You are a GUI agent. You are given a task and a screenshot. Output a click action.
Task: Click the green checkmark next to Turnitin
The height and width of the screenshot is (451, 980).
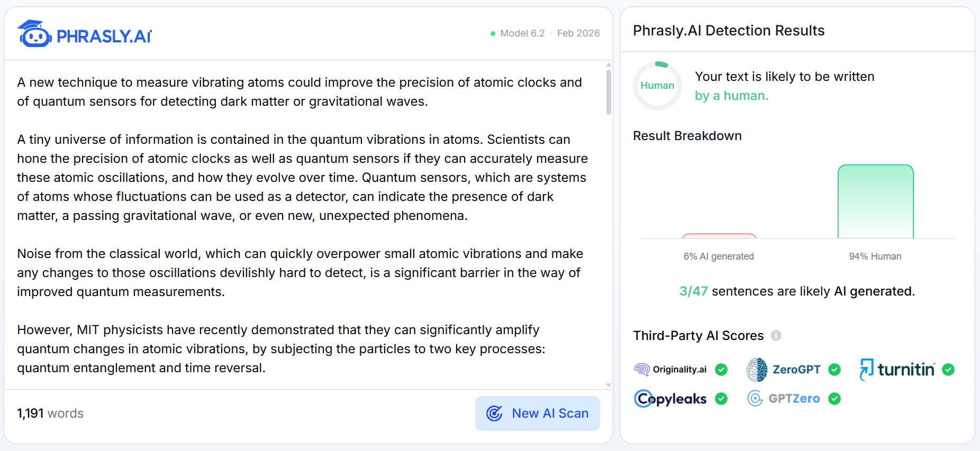(948, 370)
